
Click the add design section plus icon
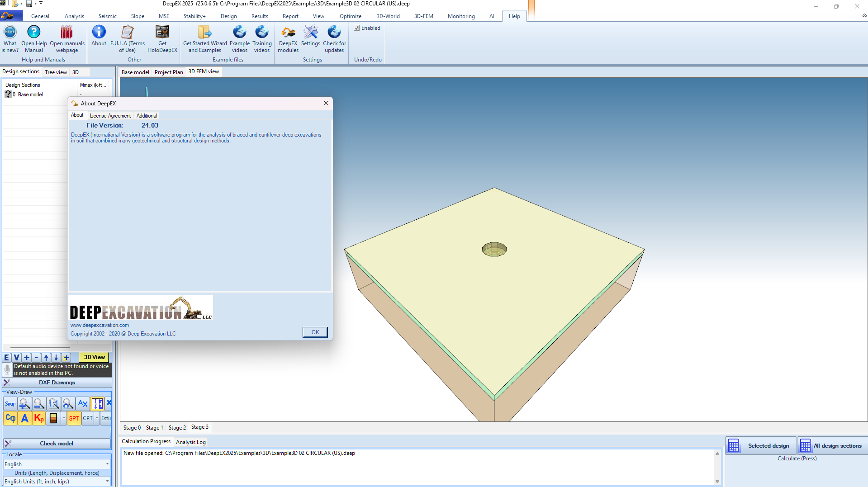click(27, 357)
